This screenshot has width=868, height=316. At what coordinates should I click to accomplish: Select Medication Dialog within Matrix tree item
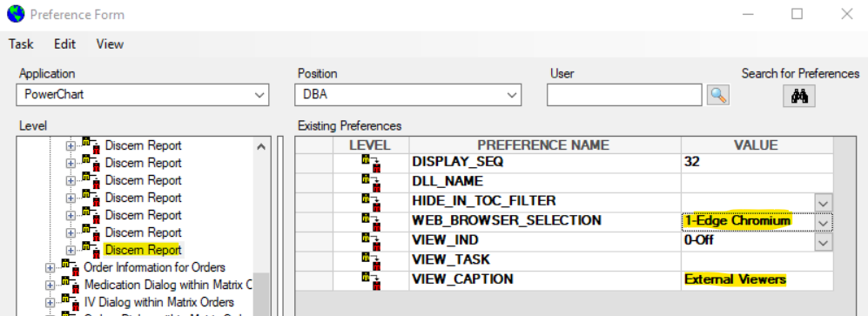168,286
